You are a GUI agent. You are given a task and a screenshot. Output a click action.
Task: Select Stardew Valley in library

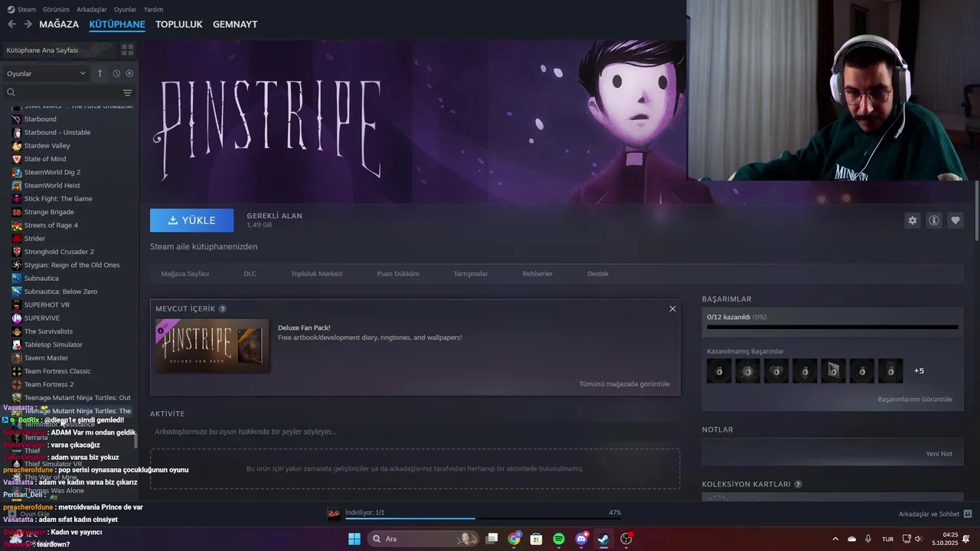point(47,145)
